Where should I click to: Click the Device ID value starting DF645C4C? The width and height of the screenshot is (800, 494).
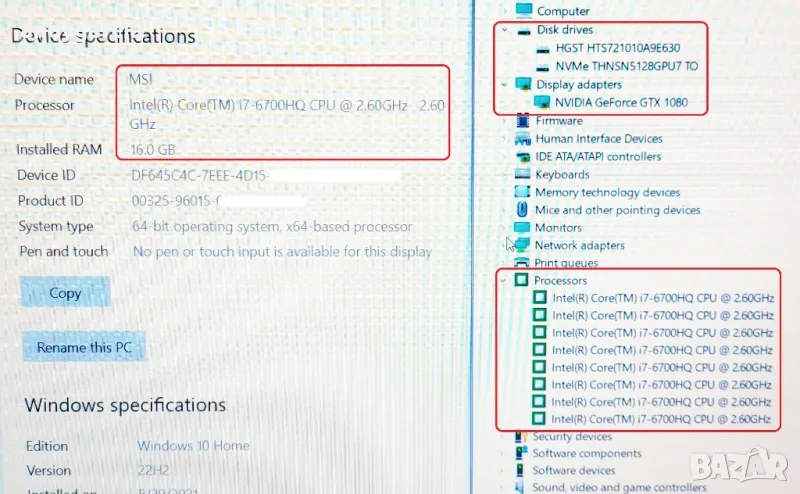pyautogui.click(x=199, y=176)
